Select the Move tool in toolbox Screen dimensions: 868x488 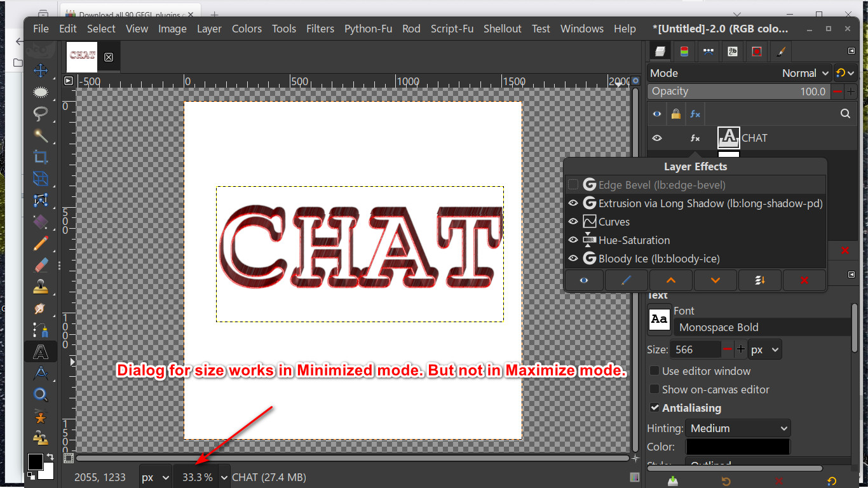click(x=41, y=71)
